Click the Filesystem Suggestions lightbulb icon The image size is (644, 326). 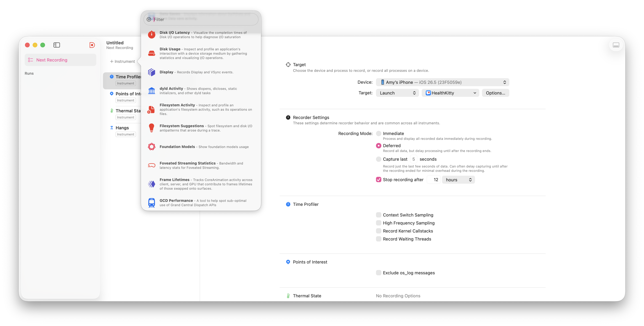[x=151, y=128]
